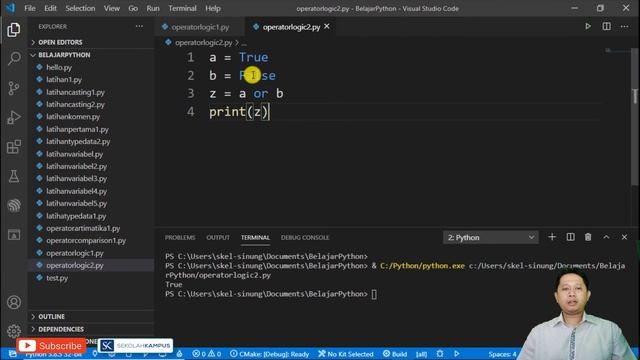Run Python file with play button

click(588, 27)
